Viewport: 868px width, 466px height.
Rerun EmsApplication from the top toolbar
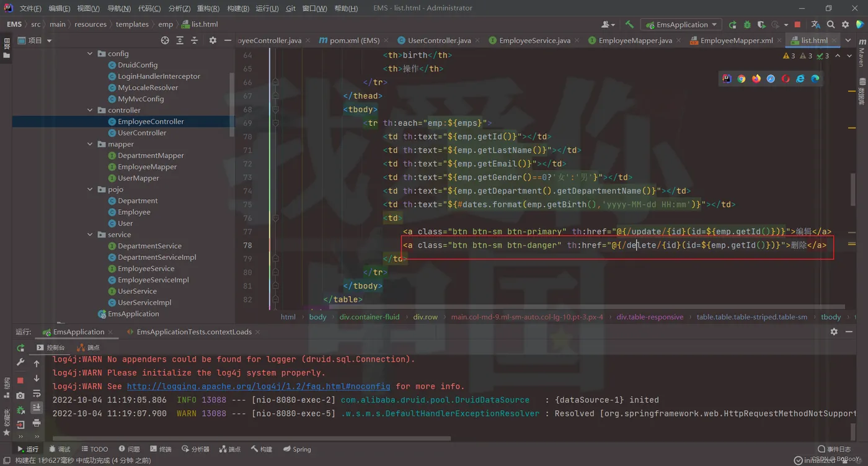coord(733,25)
